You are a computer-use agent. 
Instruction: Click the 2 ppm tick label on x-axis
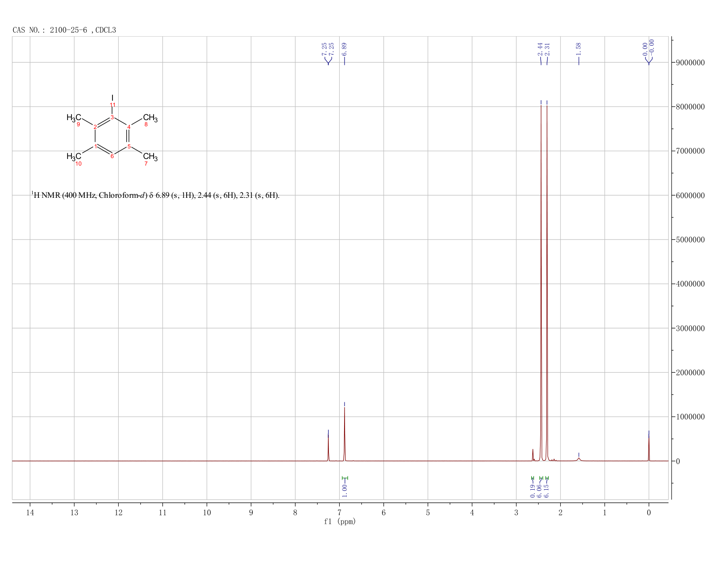point(560,512)
